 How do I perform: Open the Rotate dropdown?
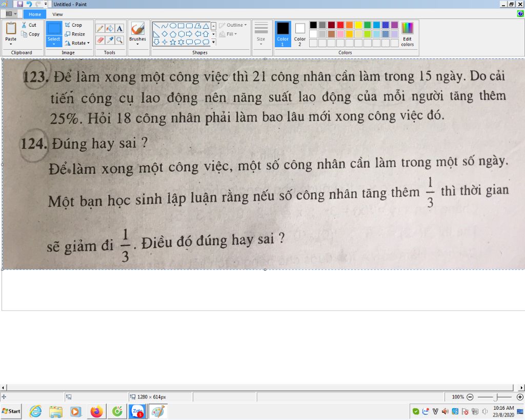pyautogui.click(x=77, y=43)
